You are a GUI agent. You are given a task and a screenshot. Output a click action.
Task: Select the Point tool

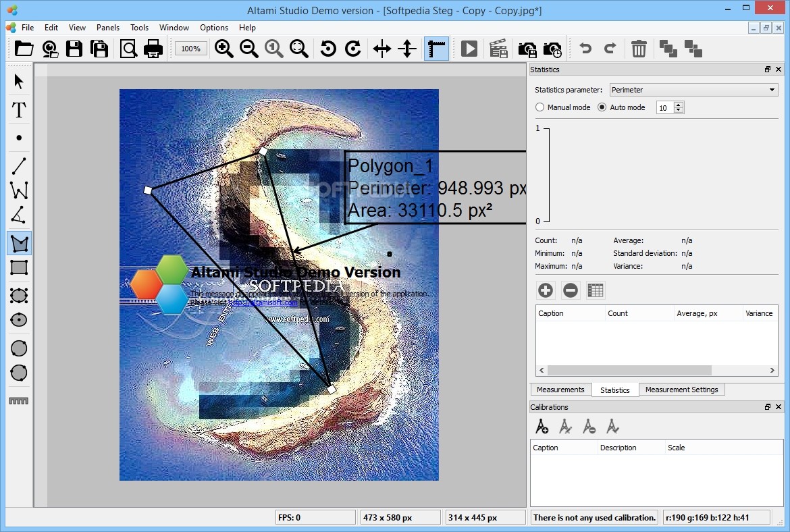(x=19, y=138)
